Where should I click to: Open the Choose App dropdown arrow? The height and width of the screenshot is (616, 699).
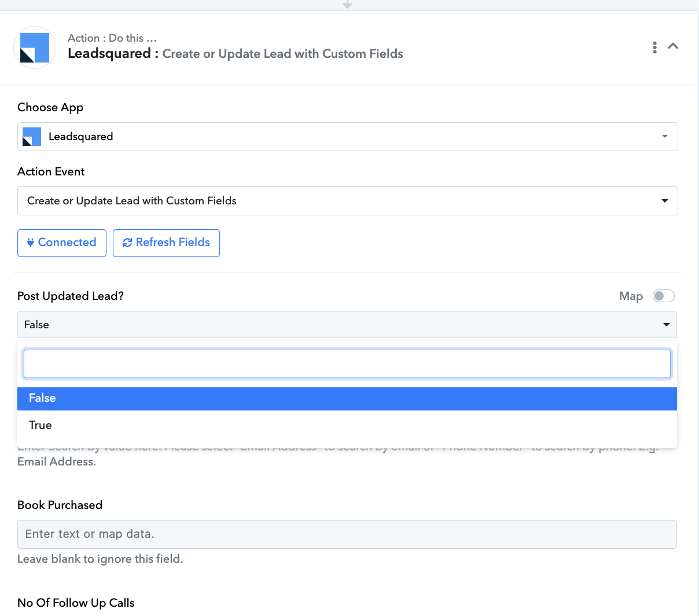pyautogui.click(x=664, y=137)
